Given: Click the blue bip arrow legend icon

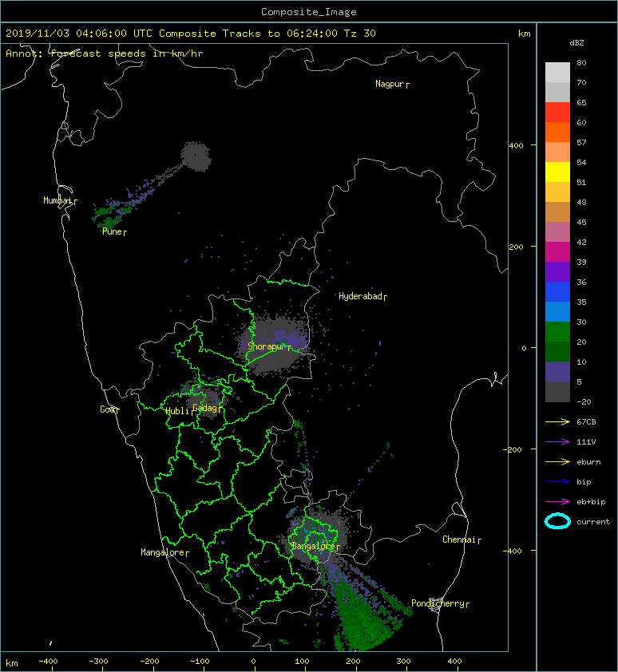Looking at the screenshot, I should (x=557, y=482).
